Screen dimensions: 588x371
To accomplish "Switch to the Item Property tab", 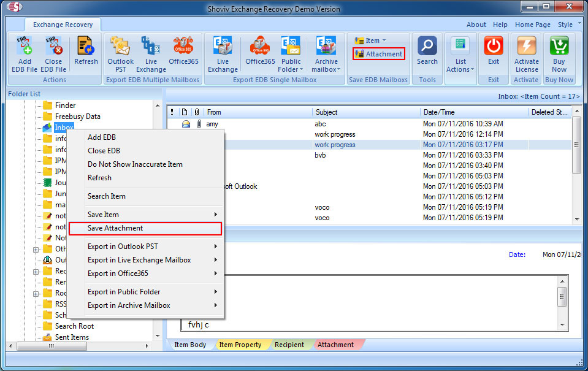I will pyautogui.click(x=240, y=345).
